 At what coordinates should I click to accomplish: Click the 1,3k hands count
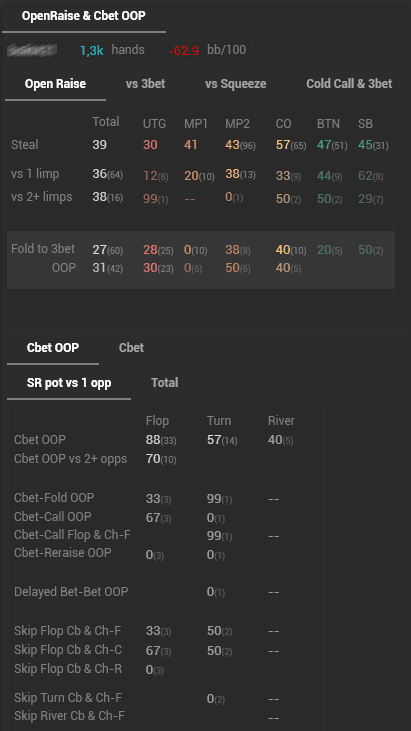tap(92, 50)
